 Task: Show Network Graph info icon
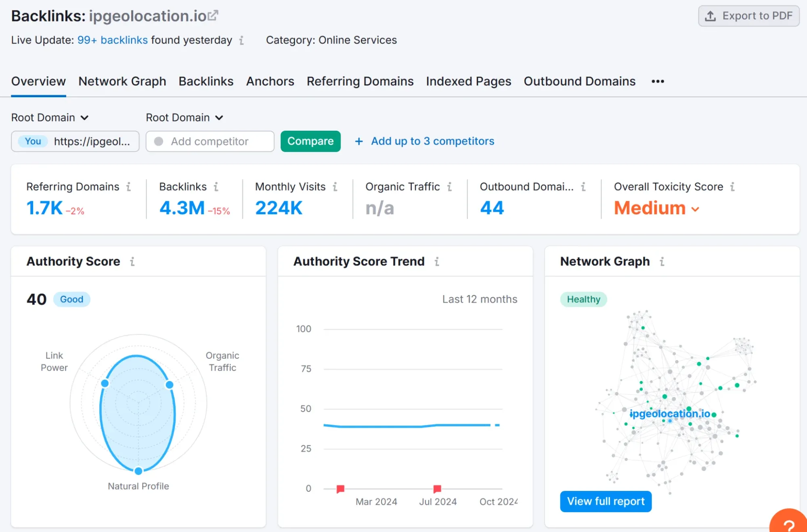tap(662, 262)
